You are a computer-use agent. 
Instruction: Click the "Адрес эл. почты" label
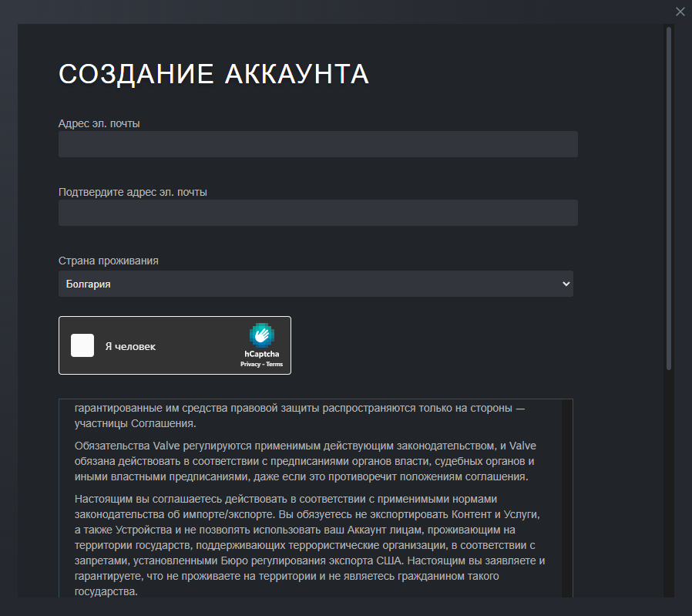coord(99,123)
